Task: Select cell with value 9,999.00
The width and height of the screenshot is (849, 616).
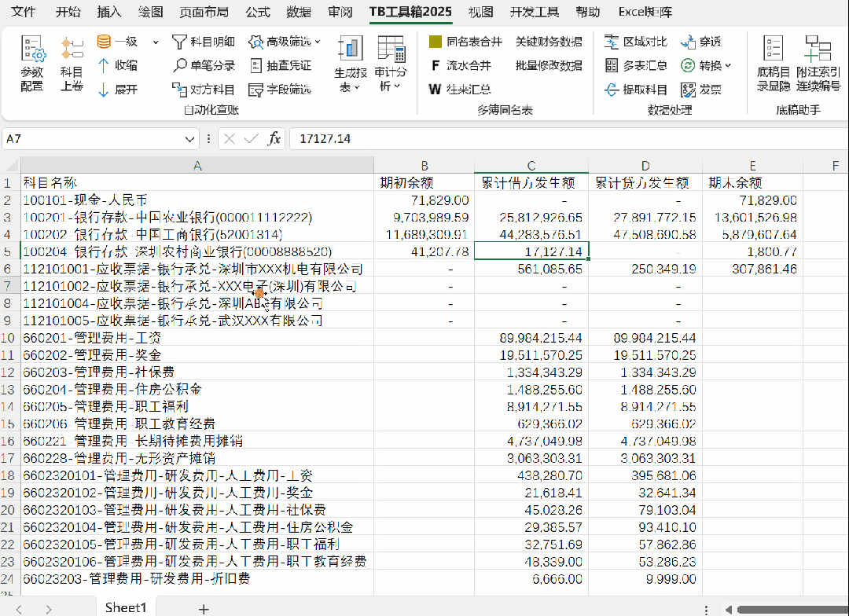Action: tap(645, 579)
